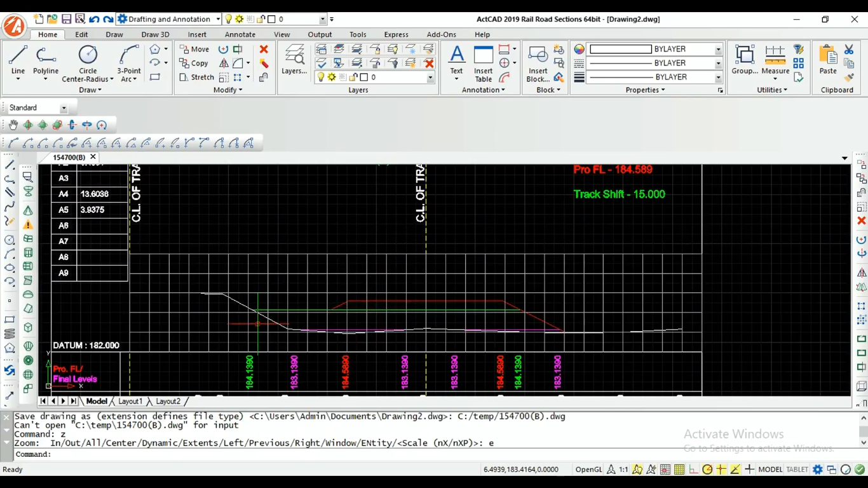The height and width of the screenshot is (488, 868).
Task: Select the Polyline tool in Draw panel
Action: [x=46, y=62]
